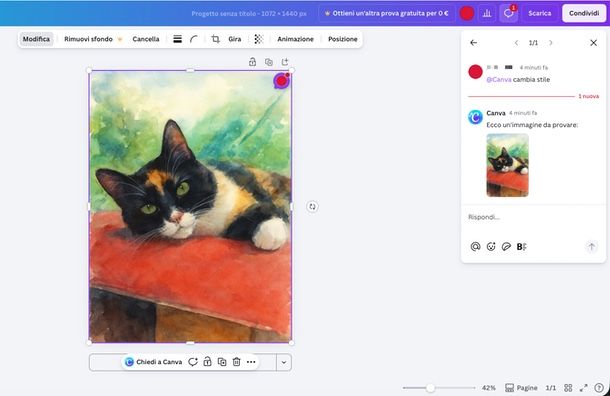Screen dimensions: 610x396
Task: Click Ottieni un'altra prova gratuita button
Action: [x=386, y=13]
